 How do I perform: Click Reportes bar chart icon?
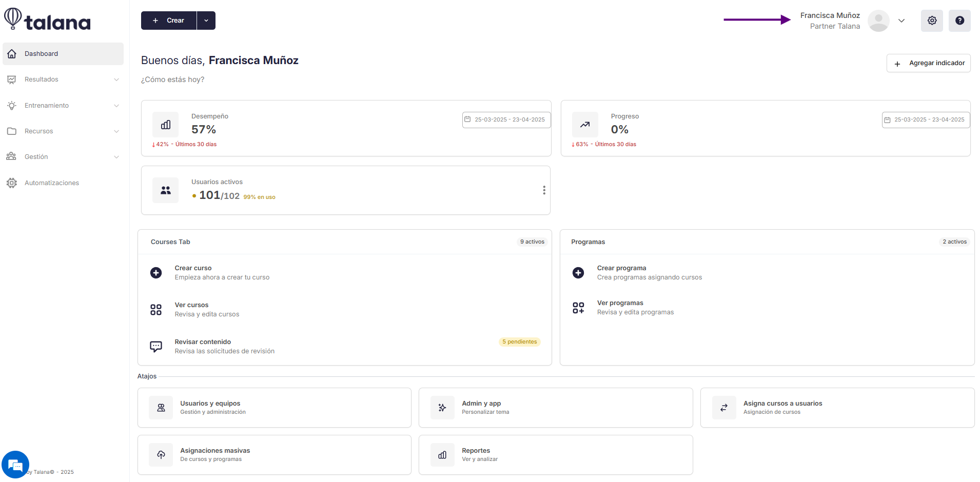click(x=442, y=455)
